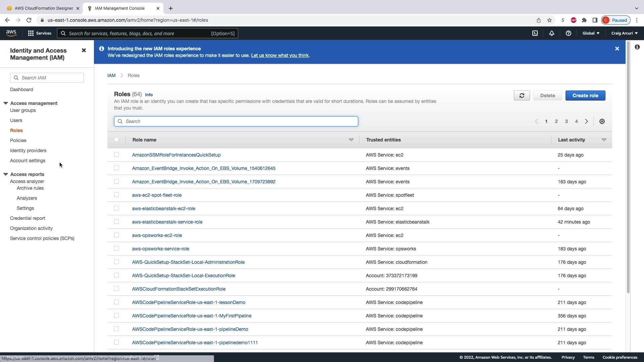Open AWS CloudShell icon in top bar
This screenshot has width=644, height=362.
tap(535, 33)
